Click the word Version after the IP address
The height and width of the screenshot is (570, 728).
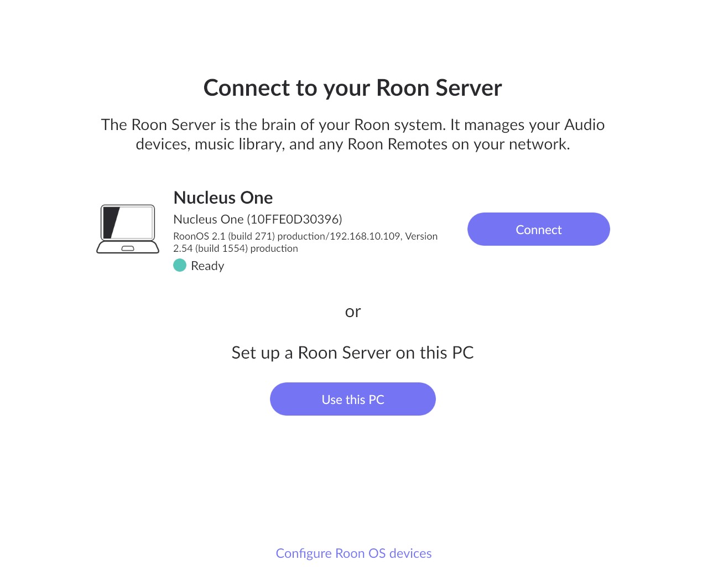coord(422,236)
